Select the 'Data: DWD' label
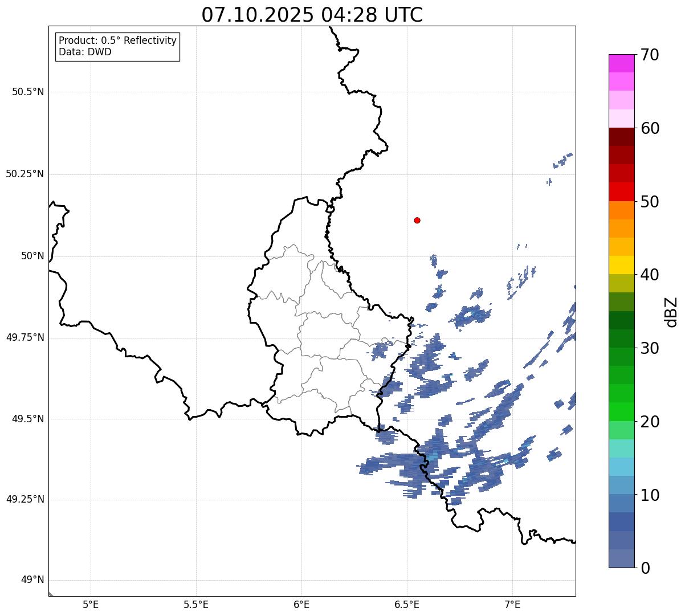The width and height of the screenshot is (685, 616). 85,52
